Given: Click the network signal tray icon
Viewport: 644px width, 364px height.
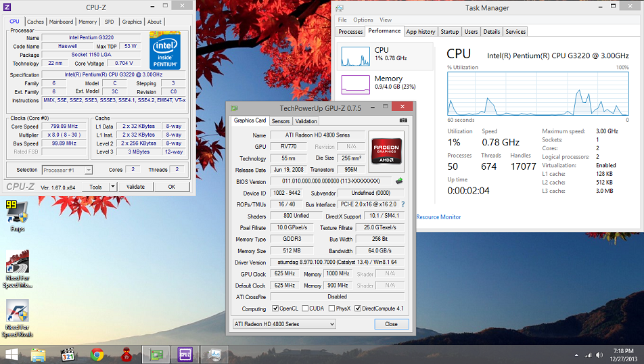Looking at the screenshot, I should (x=588, y=355).
